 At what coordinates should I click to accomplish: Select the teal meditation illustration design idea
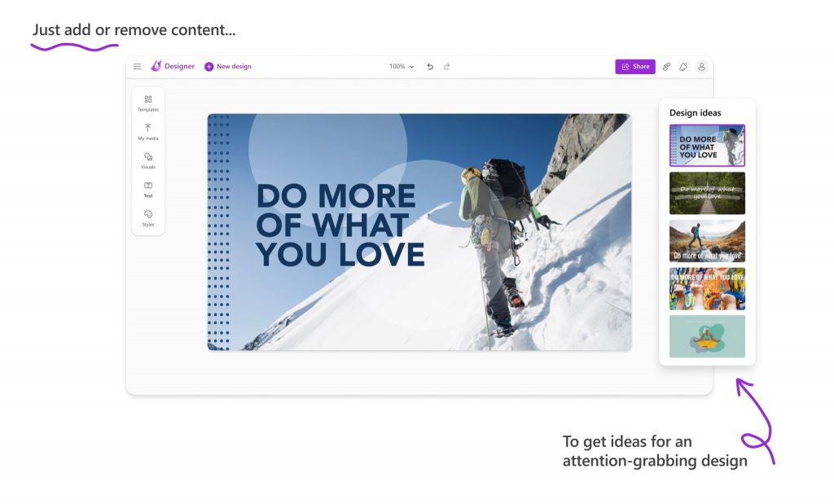pos(707,336)
